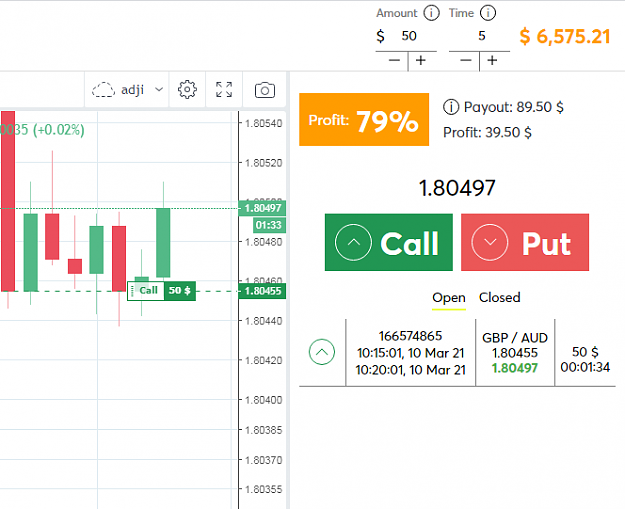Click the red Put button

[x=525, y=242]
